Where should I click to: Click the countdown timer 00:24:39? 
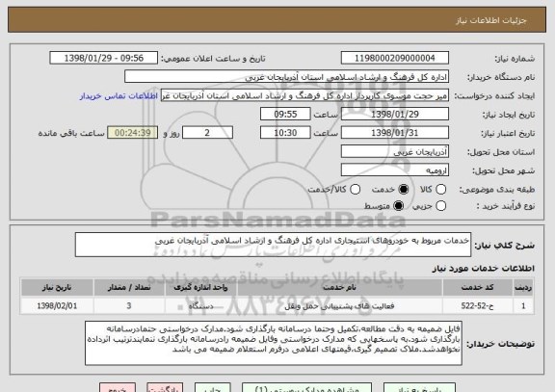133,133
